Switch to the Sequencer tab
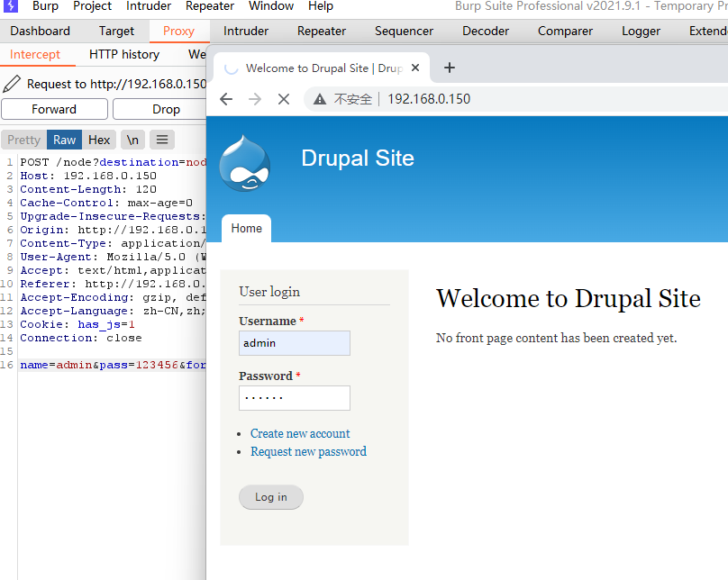This screenshot has width=728, height=580. (404, 32)
